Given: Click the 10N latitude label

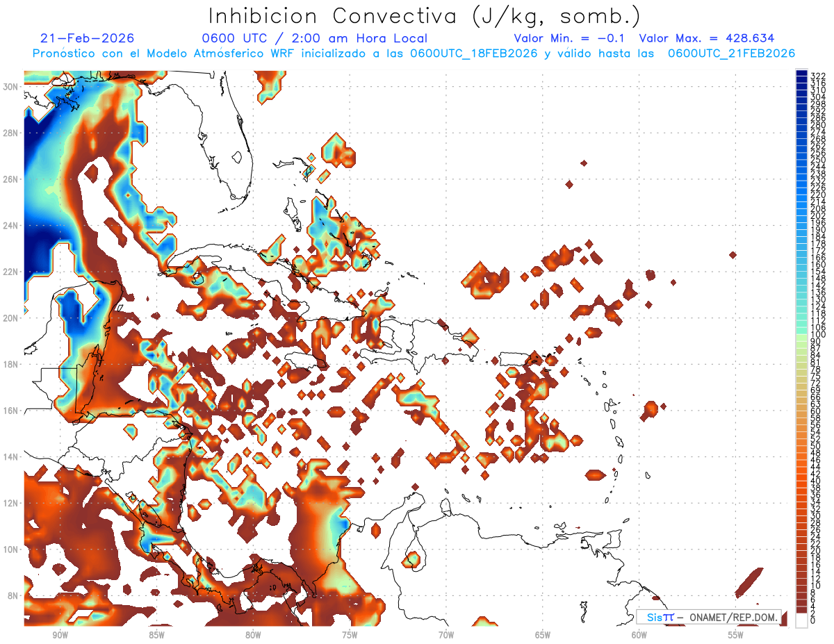Looking at the screenshot, I should click(x=12, y=550).
